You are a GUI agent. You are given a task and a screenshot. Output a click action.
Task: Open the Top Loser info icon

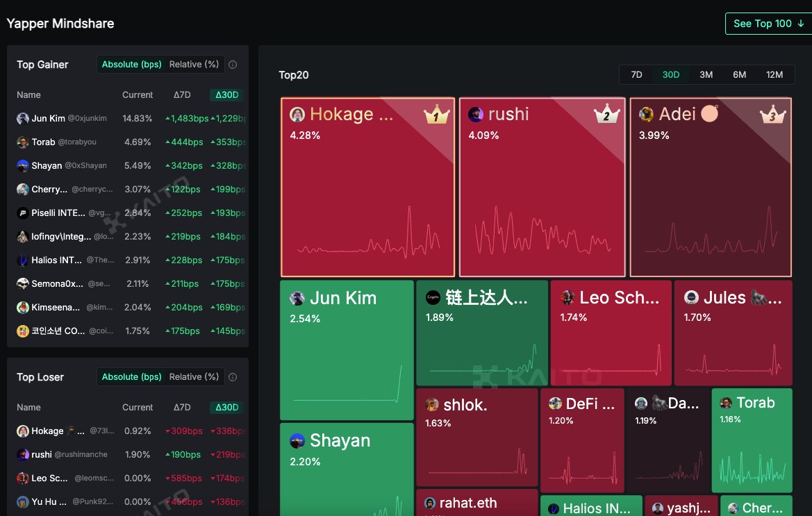click(233, 377)
